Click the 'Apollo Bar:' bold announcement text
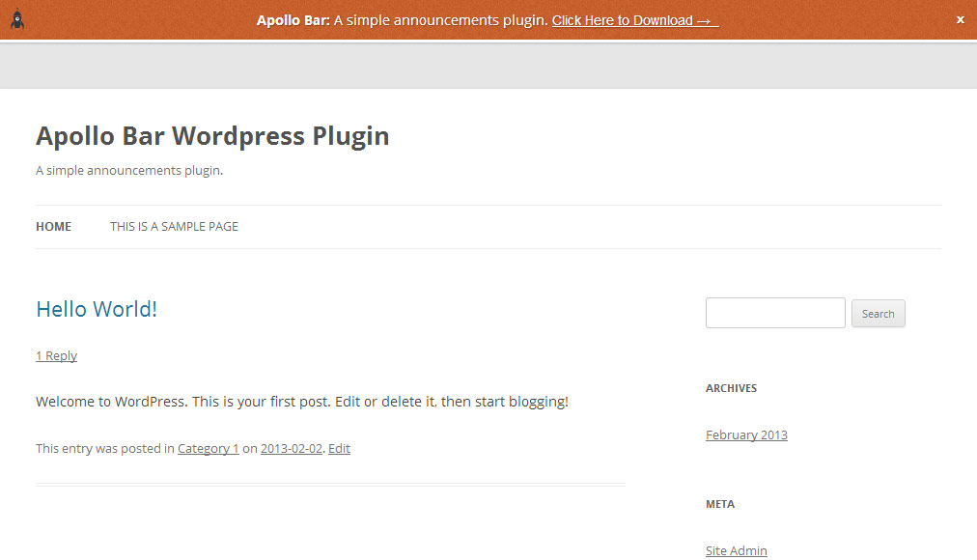Image resolution: width=977 pixels, height=560 pixels. pyautogui.click(x=293, y=20)
